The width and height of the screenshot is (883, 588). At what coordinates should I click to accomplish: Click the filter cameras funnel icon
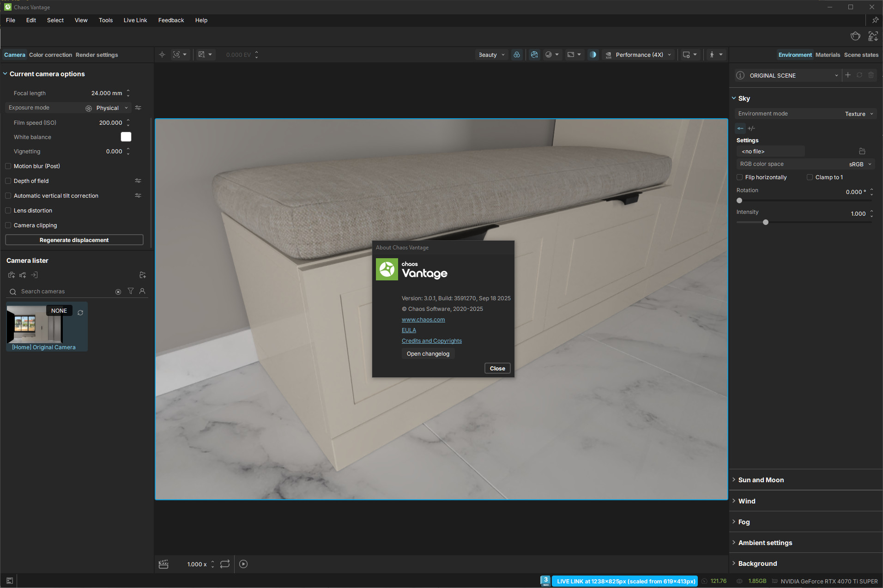click(x=131, y=291)
